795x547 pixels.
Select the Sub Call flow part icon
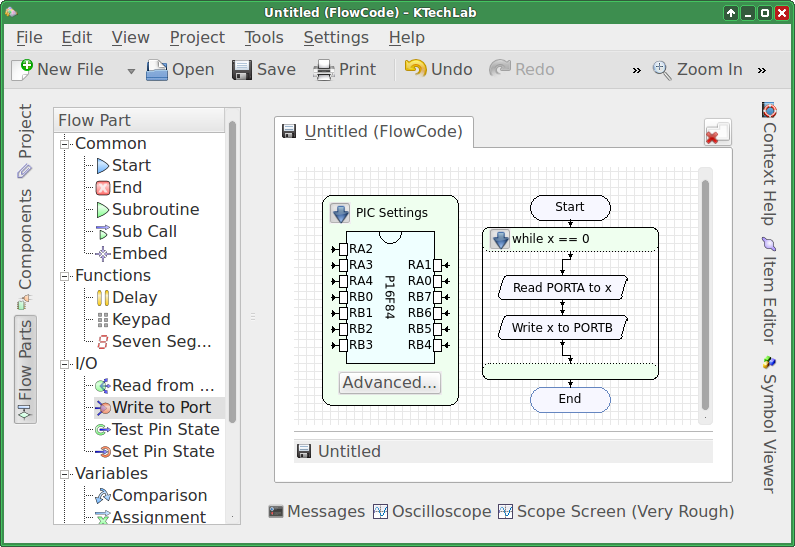pos(103,232)
